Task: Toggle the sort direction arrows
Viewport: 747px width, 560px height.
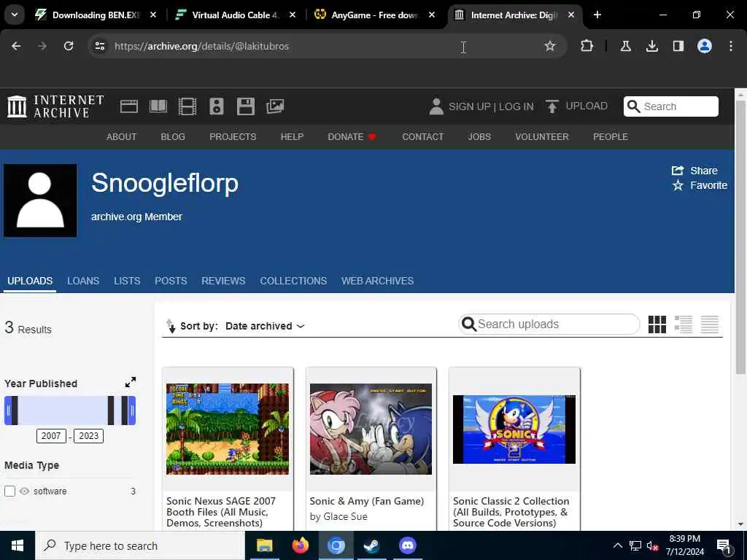Action: click(171, 326)
